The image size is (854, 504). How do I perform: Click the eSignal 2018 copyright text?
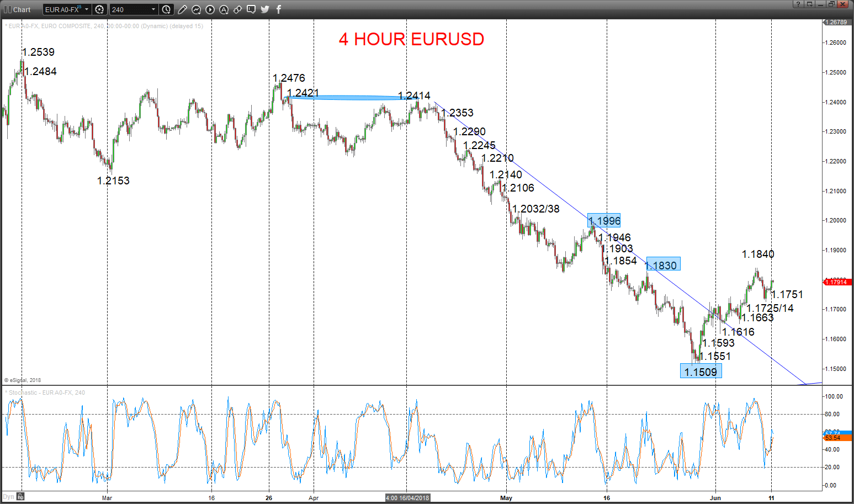23,380
